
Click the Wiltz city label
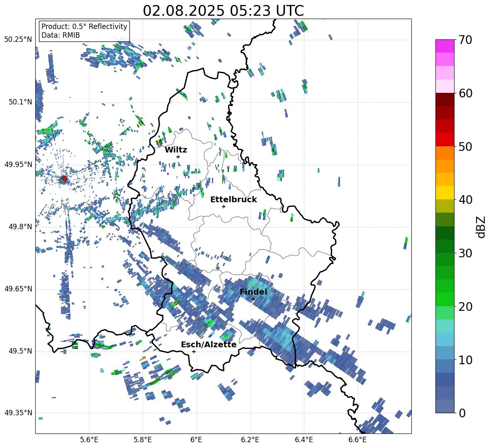[176, 150]
